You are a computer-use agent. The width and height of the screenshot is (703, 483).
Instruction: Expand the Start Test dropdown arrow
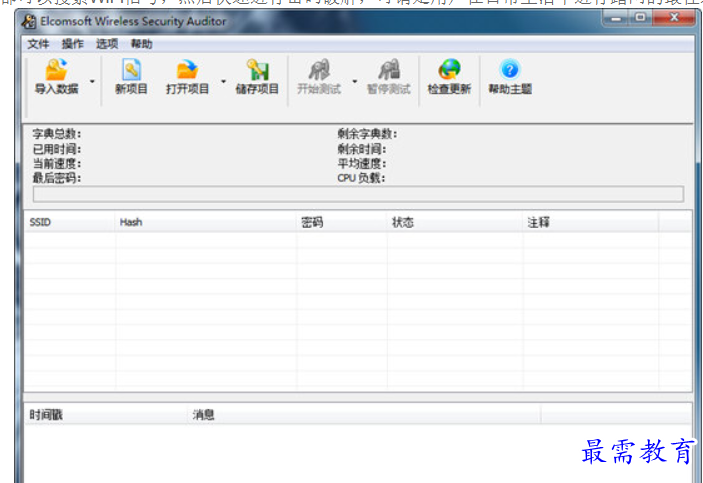pyautogui.click(x=355, y=81)
